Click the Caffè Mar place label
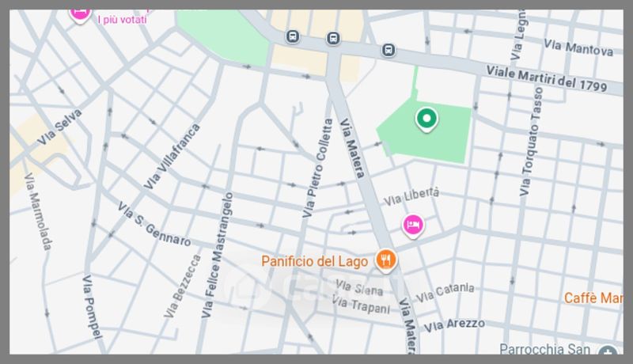 pyautogui.click(x=593, y=298)
